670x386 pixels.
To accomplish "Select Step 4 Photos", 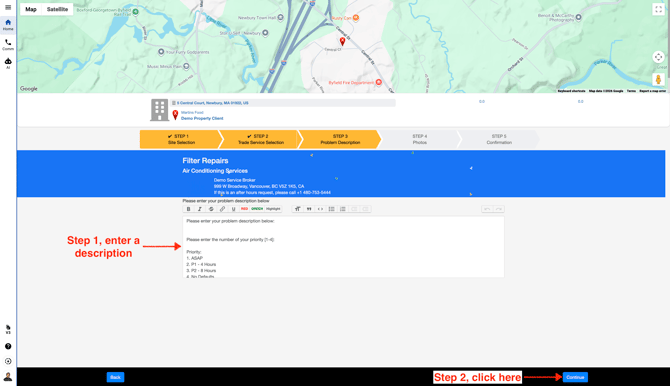I will [x=420, y=139].
